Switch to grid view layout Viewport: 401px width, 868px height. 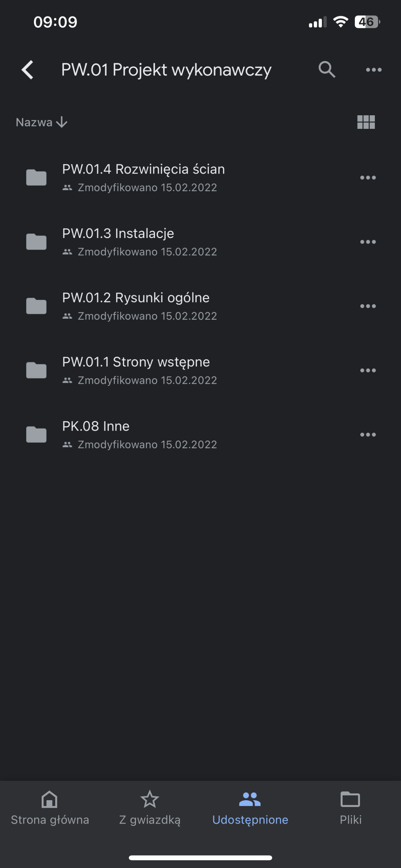(x=366, y=122)
